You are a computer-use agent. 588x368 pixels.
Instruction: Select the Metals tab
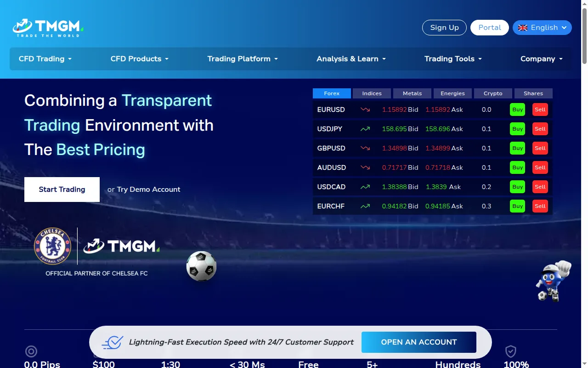click(412, 93)
